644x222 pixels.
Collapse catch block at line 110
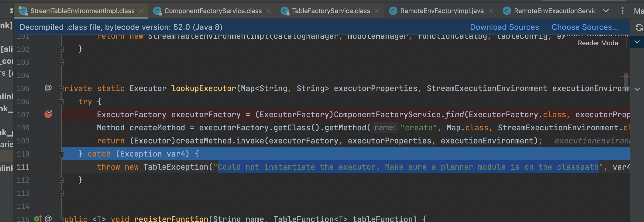click(61, 154)
